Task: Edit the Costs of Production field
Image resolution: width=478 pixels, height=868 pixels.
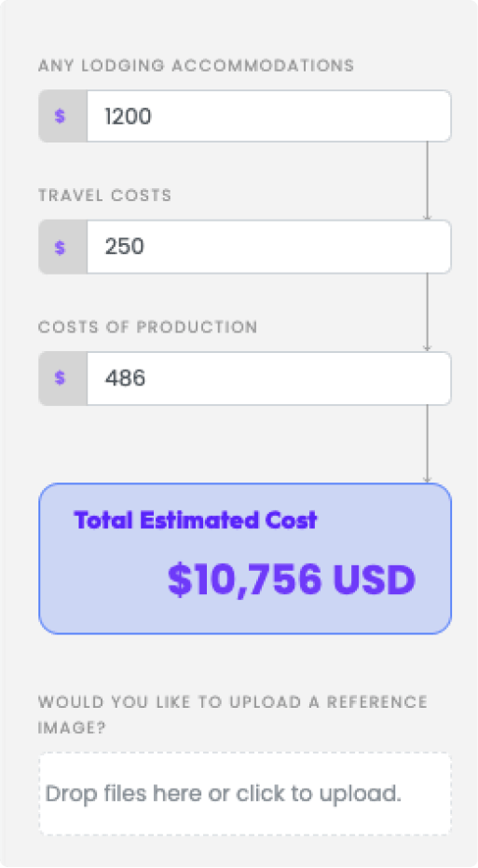Action: click(268, 378)
